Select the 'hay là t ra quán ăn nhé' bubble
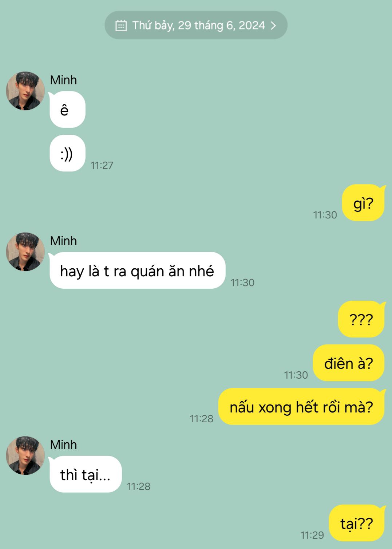Viewport: 392px width, 549px height. pos(137,270)
